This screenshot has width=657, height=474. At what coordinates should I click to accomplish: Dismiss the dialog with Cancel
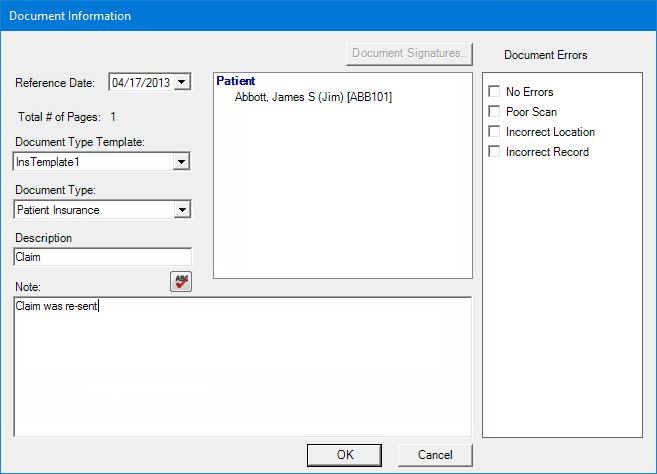(x=435, y=455)
